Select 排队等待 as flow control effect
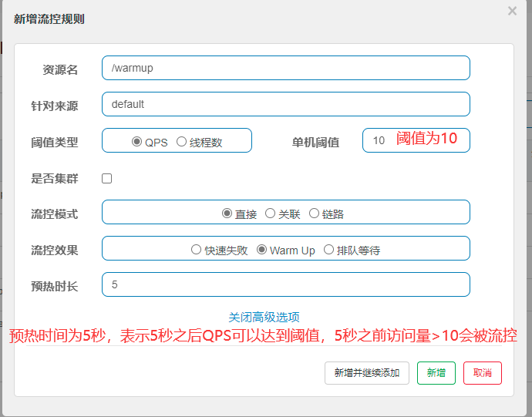 [x=329, y=250]
